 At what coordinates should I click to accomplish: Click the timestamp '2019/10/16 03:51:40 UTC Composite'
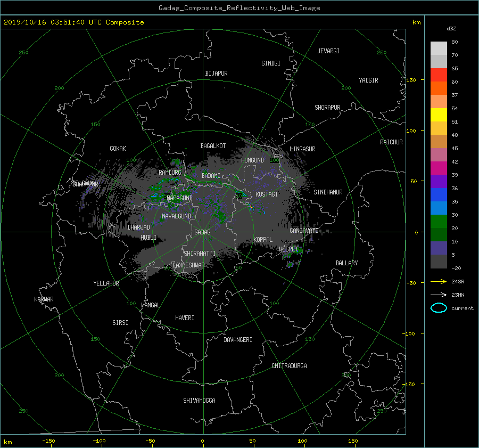[x=73, y=22]
